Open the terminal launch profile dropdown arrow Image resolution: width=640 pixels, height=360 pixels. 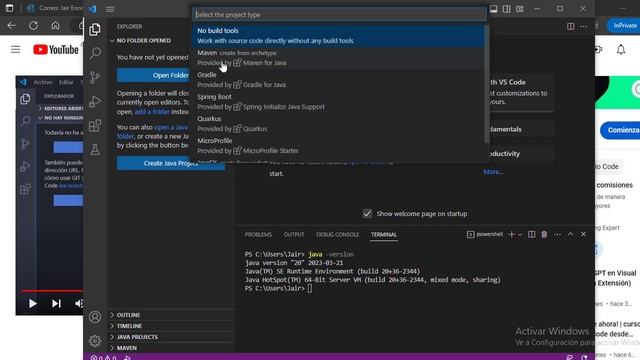[520, 235]
